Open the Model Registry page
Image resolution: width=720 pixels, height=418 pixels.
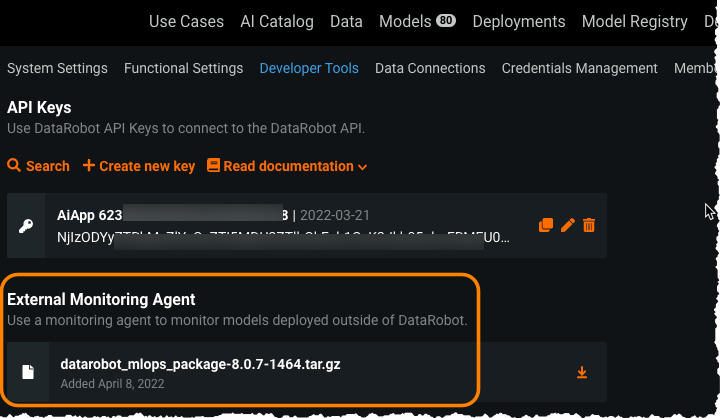(x=634, y=21)
